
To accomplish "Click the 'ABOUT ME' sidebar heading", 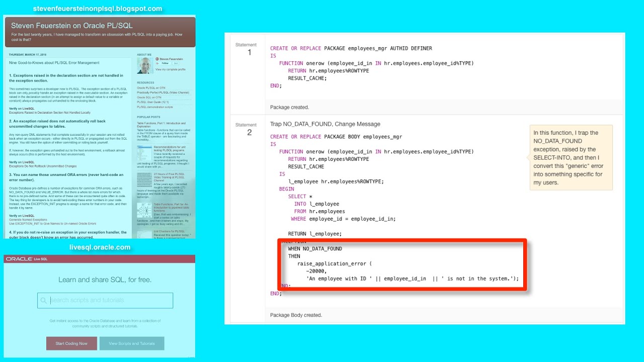I will pos(144,54).
